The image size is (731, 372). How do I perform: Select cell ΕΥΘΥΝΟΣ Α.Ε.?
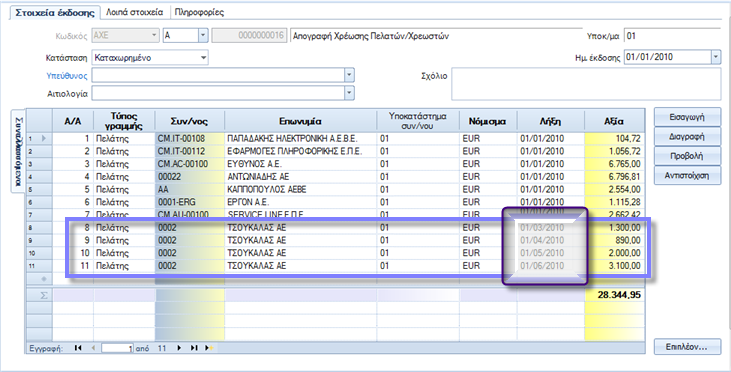click(300, 164)
